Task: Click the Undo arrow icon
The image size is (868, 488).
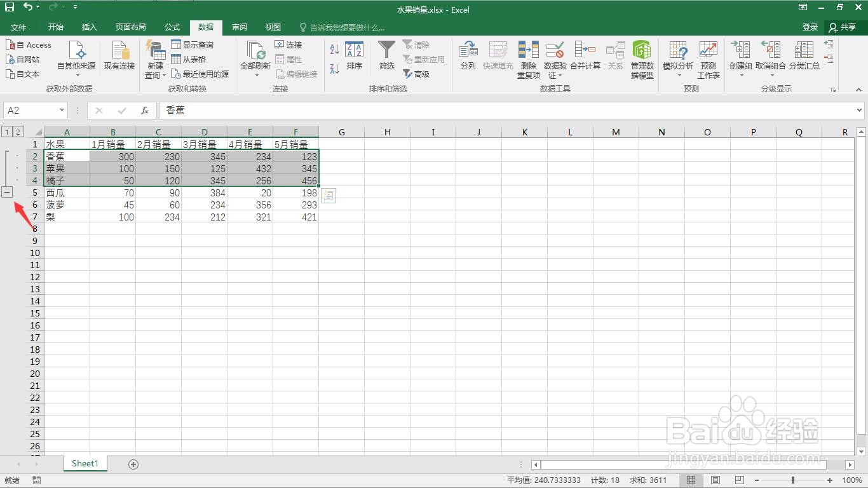Action: pyautogui.click(x=29, y=7)
